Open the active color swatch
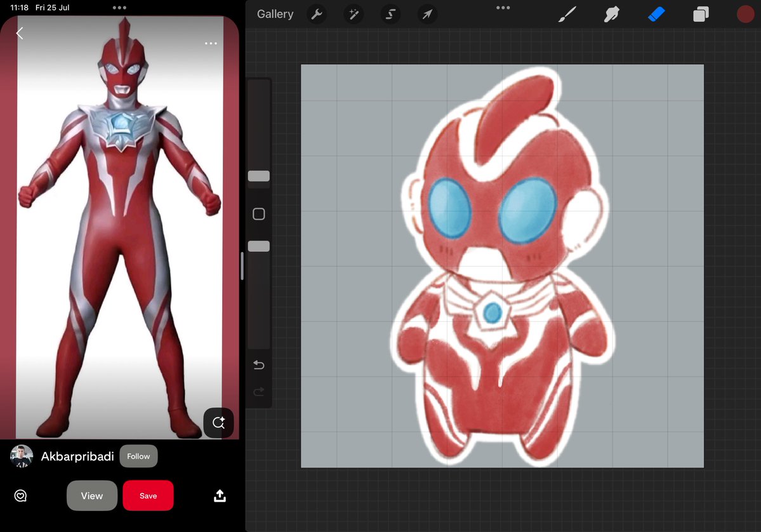Viewport: 761px width, 532px height. [746, 14]
